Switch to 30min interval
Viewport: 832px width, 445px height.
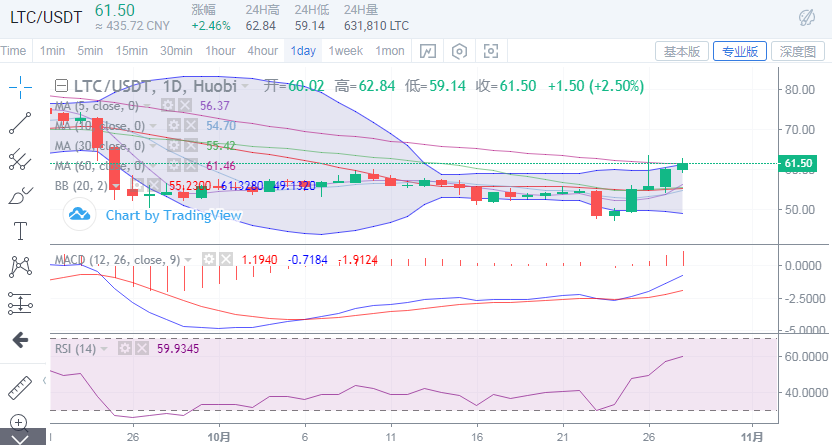click(176, 51)
